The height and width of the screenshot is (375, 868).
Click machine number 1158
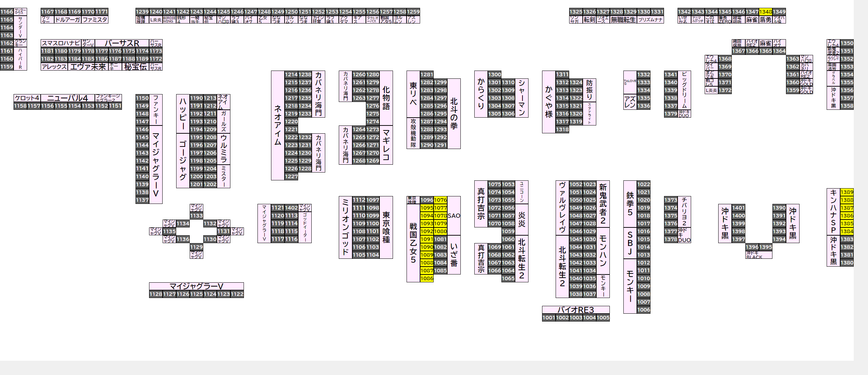pos(20,106)
